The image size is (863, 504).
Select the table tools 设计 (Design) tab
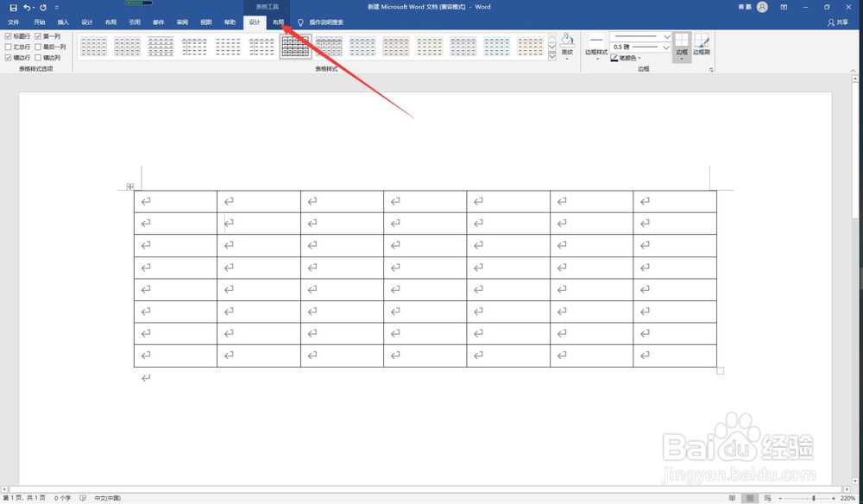click(x=255, y=22)
